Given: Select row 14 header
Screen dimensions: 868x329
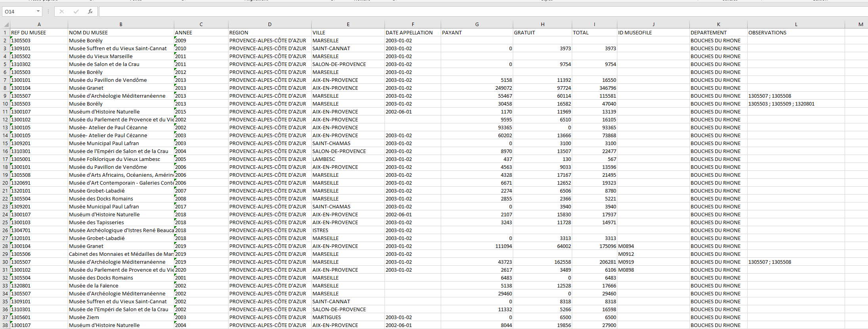Looking at the screenshot, I should (5, 135).
